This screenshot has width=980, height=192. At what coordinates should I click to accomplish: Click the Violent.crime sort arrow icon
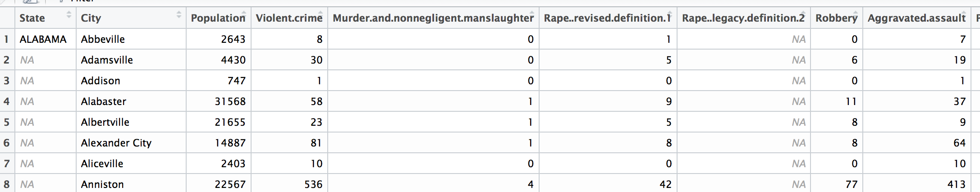(321, 14)
